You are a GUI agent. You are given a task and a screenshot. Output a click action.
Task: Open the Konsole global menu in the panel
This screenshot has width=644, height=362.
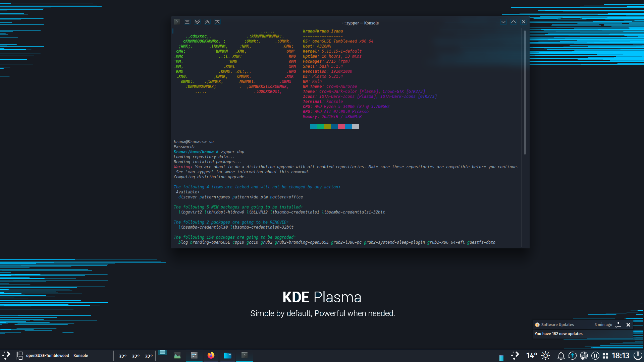point(81,356)
